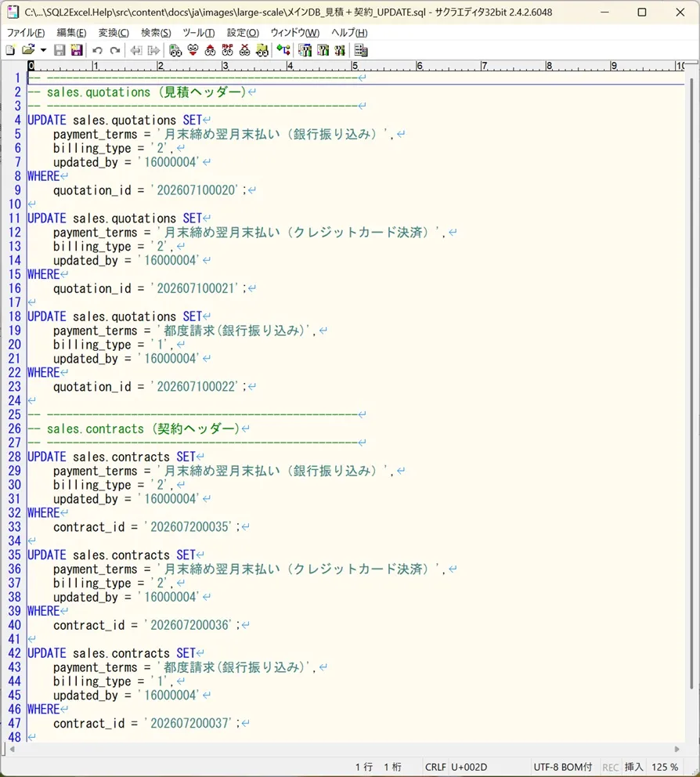Click the value '202607200037' on line 47
700x777 pixels.
pos(189,724)
